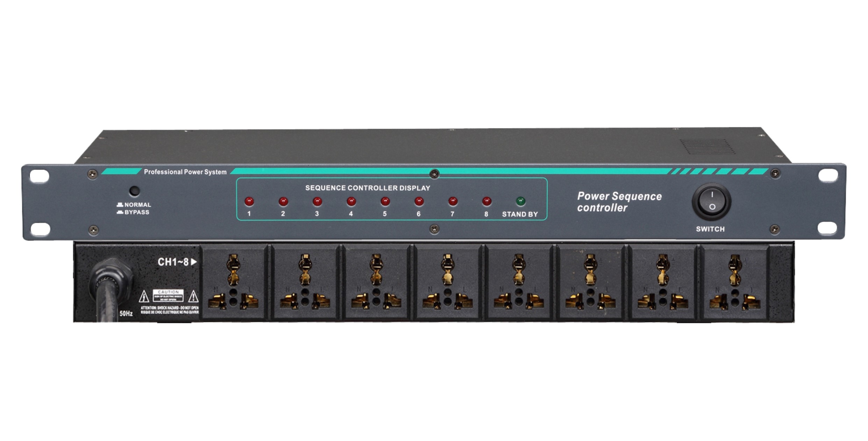Click the green STAND BY LED
The image size is (868, 441).
(521, 201)
